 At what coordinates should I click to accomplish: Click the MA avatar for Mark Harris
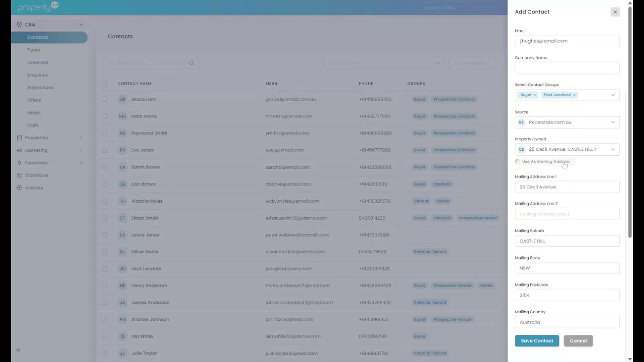pos(122,116)
